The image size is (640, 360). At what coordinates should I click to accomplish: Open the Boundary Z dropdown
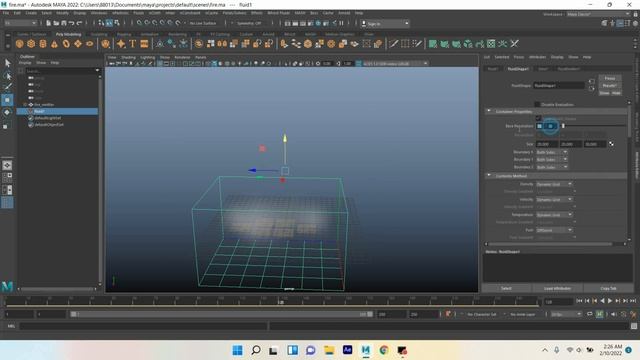tap(552, 167)
